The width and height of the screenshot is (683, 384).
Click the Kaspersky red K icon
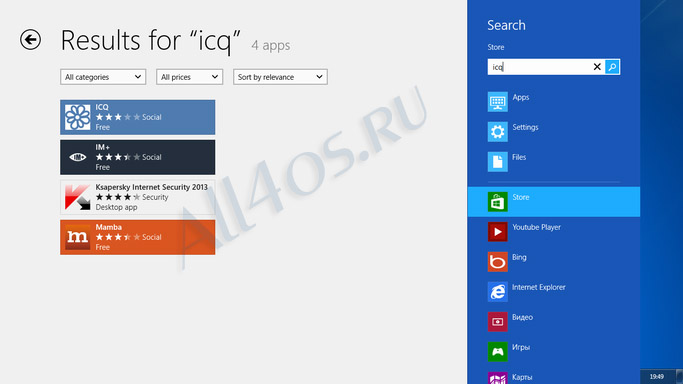(78, 197)
